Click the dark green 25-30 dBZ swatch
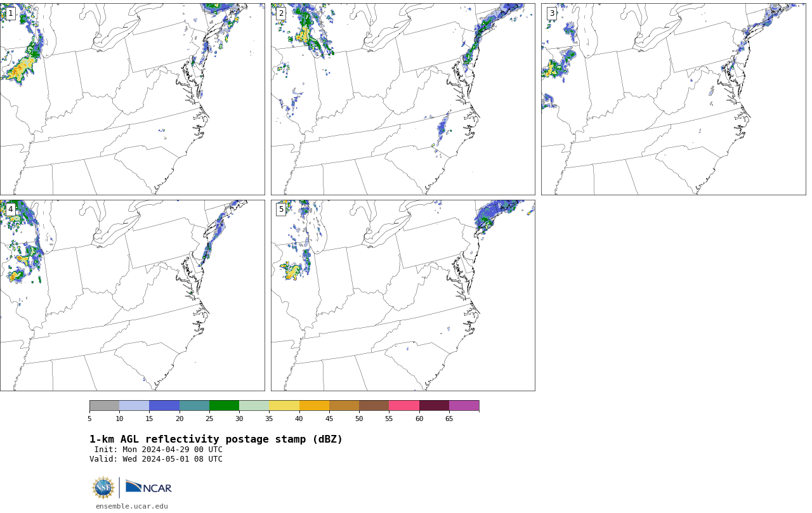 point(224,406)
